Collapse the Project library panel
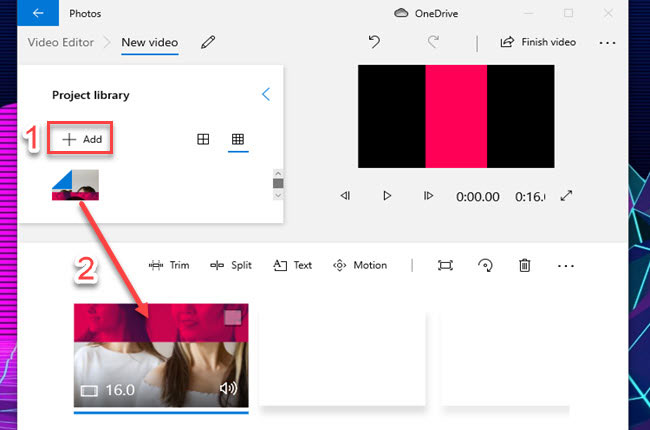 pos(266,95)
